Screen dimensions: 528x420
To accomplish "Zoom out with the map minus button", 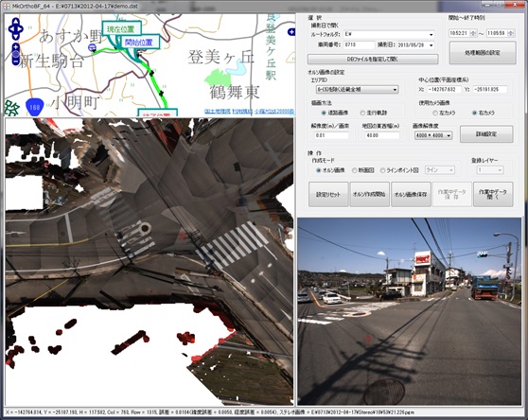I will coord(15,61).
